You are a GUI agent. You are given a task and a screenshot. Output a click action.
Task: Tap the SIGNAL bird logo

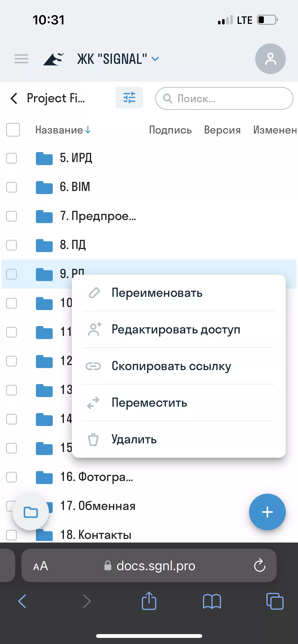(53, 58)
